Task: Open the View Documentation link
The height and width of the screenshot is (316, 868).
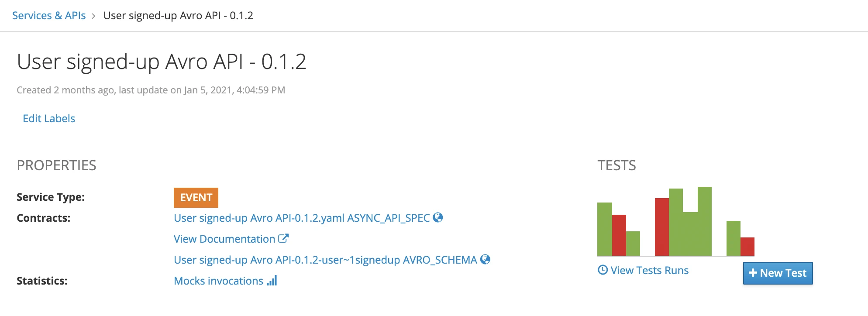Action: point(224,239)
